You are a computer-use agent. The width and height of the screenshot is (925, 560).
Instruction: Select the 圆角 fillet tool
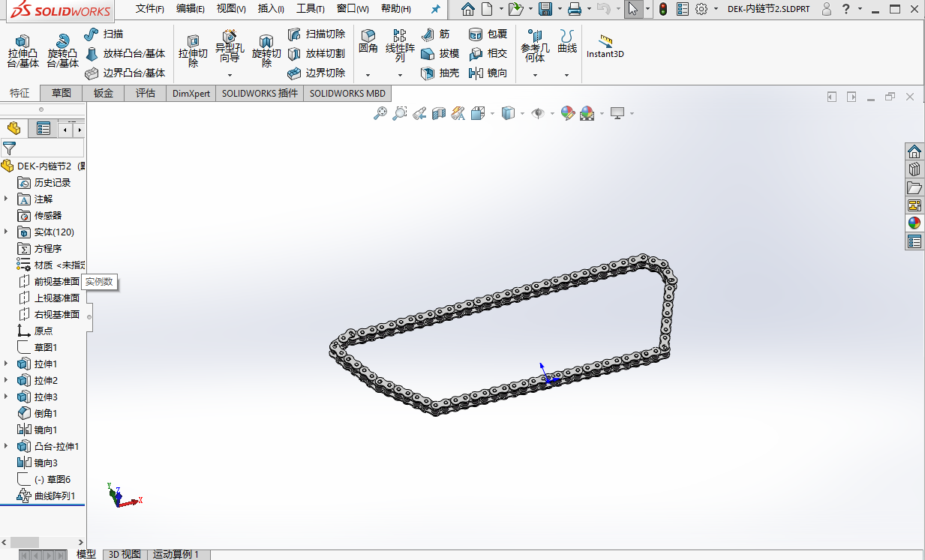tap(368, 42)
